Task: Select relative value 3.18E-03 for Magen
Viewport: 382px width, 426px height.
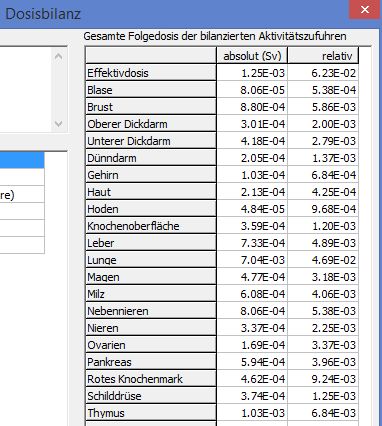Action: click(323, 277)
